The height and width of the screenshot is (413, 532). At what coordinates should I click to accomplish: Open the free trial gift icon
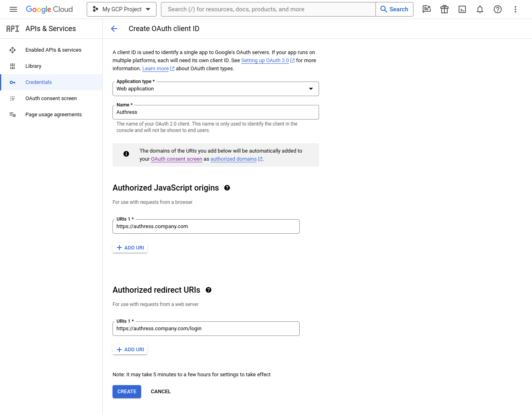[x=444, y=9]
